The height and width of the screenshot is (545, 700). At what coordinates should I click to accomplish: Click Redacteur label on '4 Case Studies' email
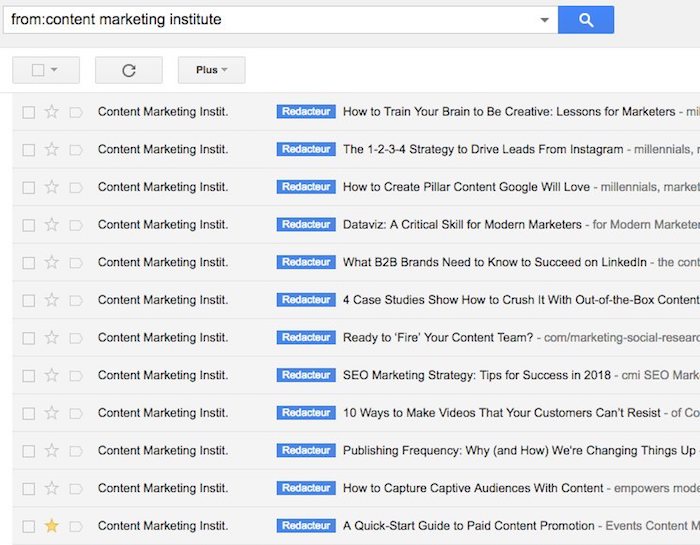click(x=306, y=300)
